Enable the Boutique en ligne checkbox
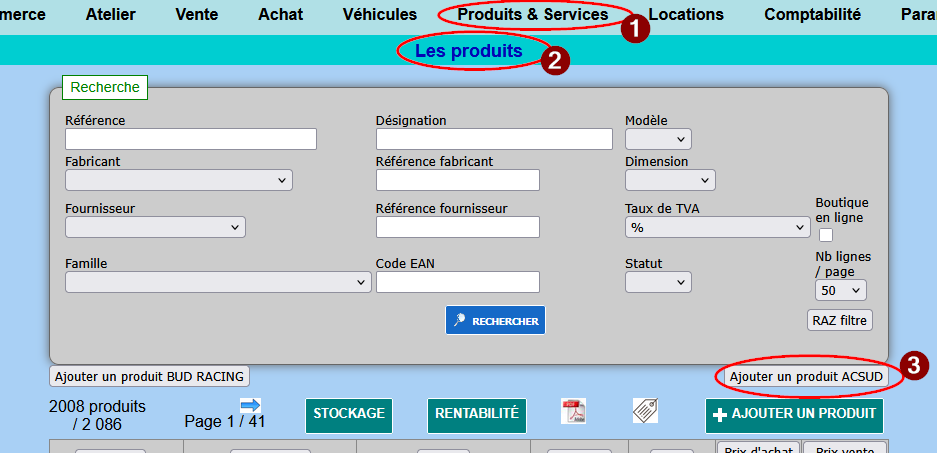Screen dimensions: 937x453 point(826,235)
